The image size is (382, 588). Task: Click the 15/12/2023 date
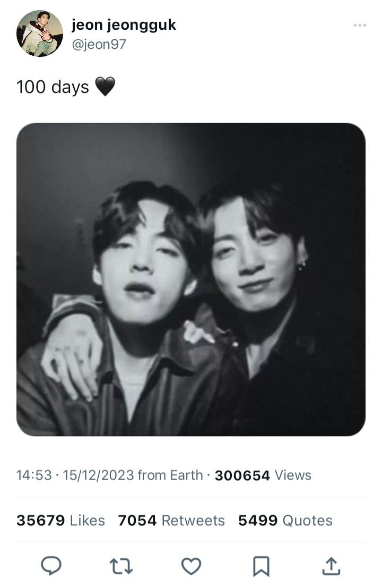(x=98, y=475)
